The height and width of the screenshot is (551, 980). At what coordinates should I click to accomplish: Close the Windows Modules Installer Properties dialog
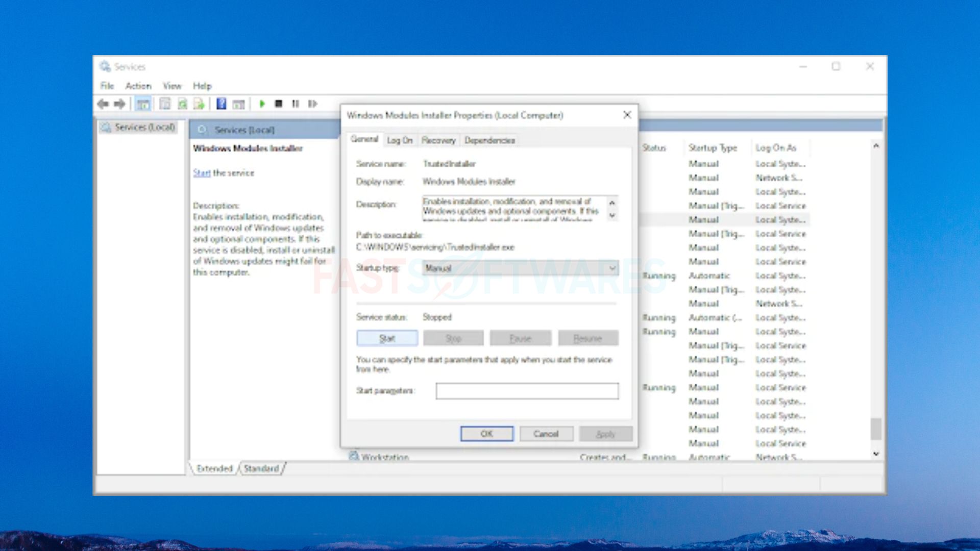click(x=627, y=115)
